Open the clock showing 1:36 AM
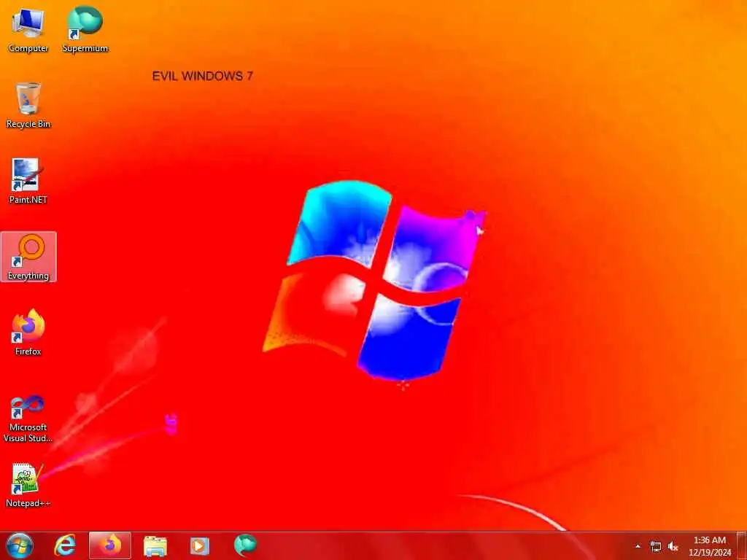The width and height of the screenshot is (747, 560). 709,546
